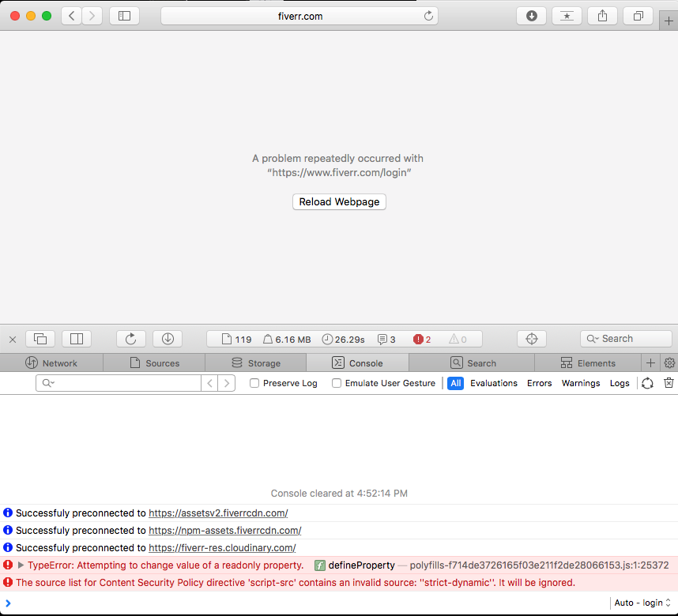
Task: Switch to the Elements tab
Action: pos(588,363)
